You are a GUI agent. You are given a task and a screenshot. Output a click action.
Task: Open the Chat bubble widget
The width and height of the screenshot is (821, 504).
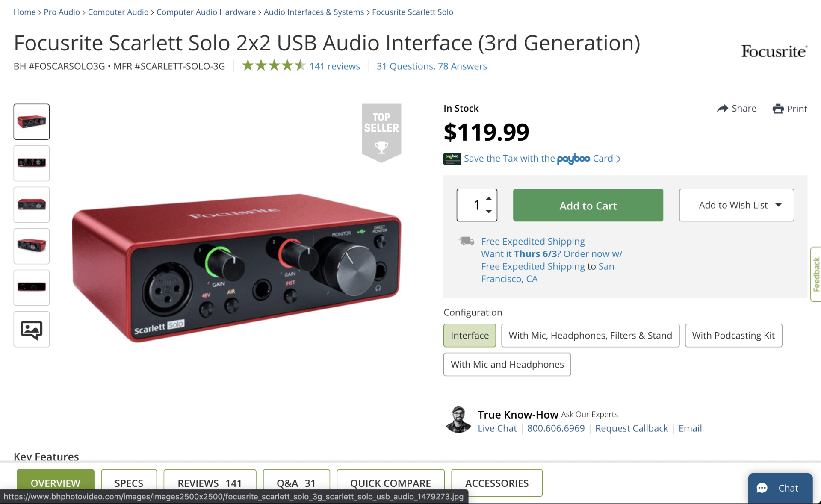click(x=780, y=488)
